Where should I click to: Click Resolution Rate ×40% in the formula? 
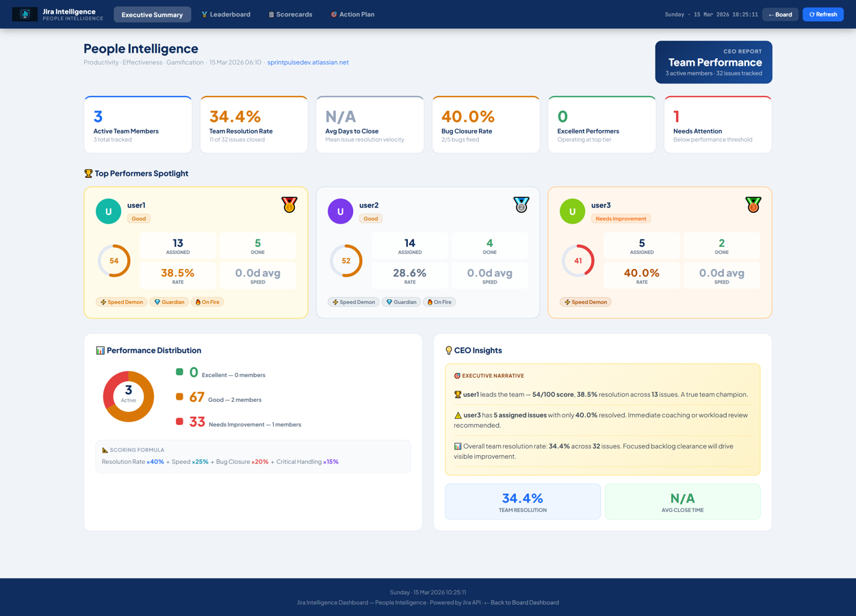133,462
